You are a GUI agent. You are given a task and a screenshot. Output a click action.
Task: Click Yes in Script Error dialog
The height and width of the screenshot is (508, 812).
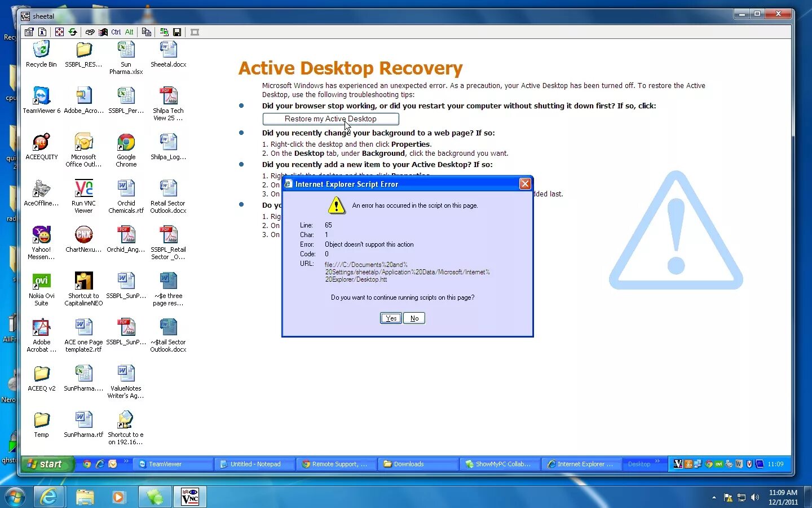(391, 318)
